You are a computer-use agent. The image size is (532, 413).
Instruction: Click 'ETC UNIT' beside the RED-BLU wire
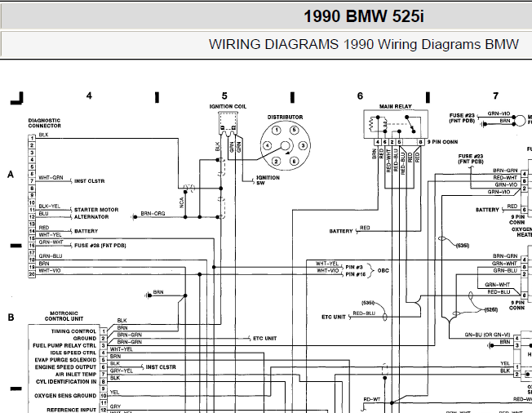click(x=334, y=317)
